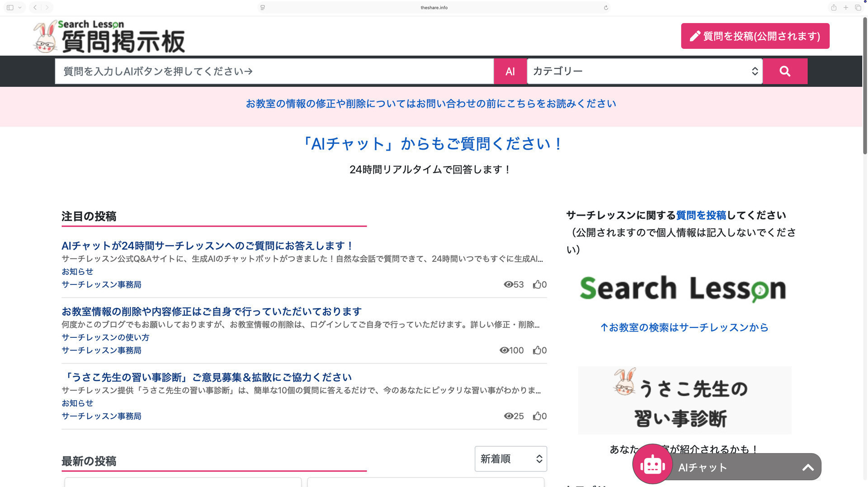The width and height of the screenshot is (868, 487).
Task: Click うさこ先生の習い事診断 banner image
Action: (684, 400)
